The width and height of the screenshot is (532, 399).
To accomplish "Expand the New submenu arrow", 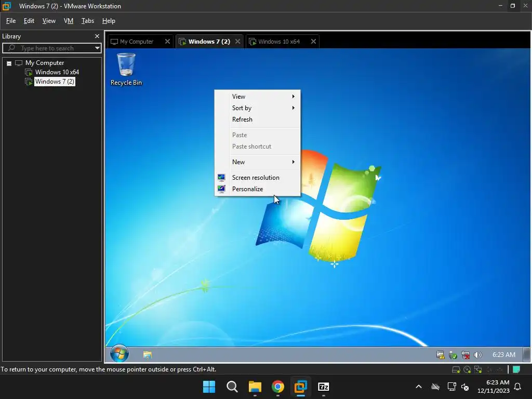I will pos(293,162).
